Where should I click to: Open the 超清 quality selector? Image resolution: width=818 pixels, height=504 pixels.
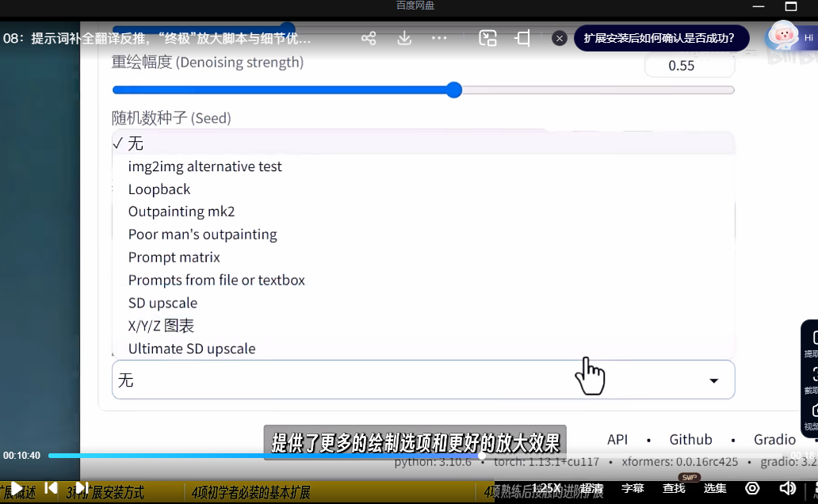pyautogui.click(x=591, y=488)
